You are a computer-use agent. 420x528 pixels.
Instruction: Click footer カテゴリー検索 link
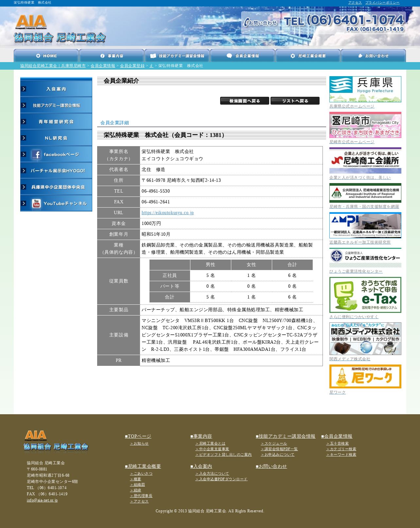341,449
